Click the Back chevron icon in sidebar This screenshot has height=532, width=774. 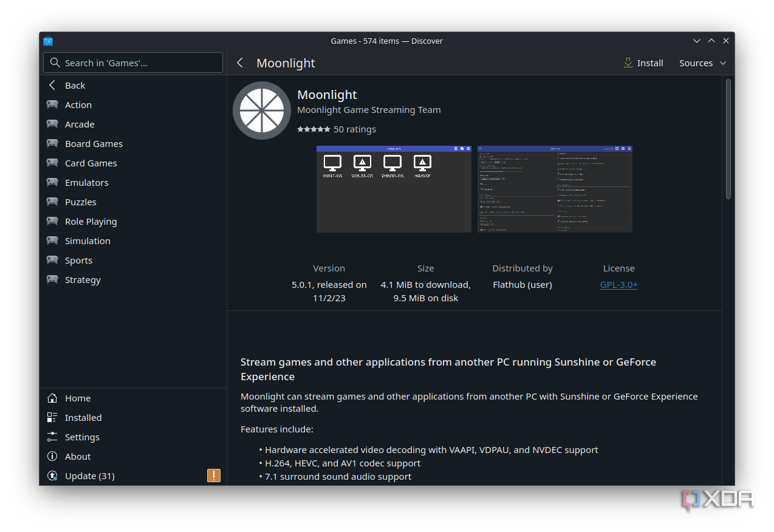tap(53, 85)
